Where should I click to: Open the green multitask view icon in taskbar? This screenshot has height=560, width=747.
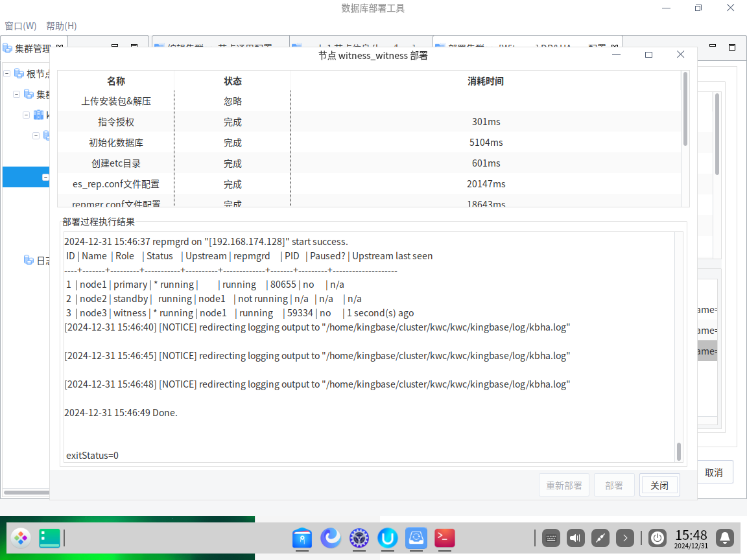click(49, 537)
